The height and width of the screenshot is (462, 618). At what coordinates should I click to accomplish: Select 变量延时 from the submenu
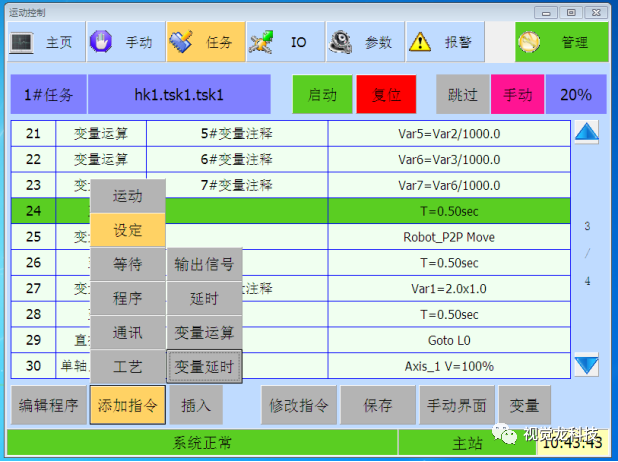204,367
